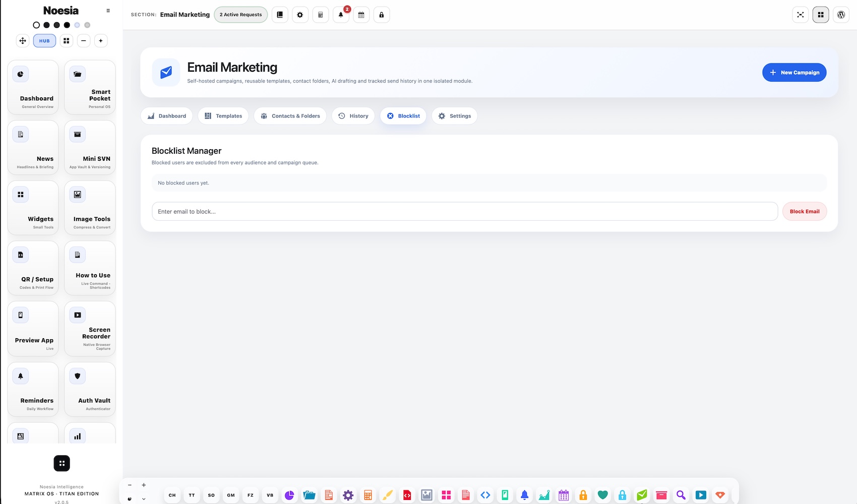The height and width of the screenshot is (504, 857).
Task: Click the padlock icon in the top bar
Action: 382,15
